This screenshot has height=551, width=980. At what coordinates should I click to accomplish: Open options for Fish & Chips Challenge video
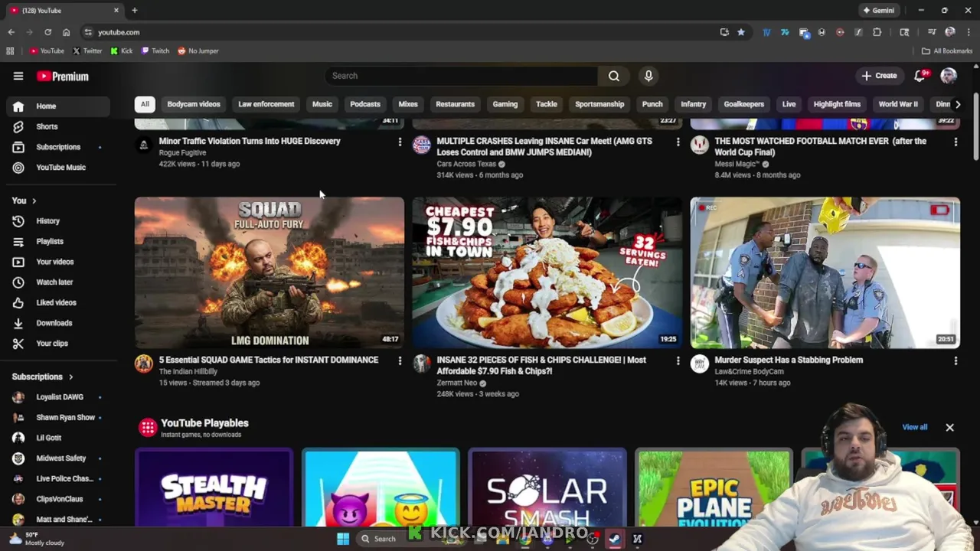point(678,360)
